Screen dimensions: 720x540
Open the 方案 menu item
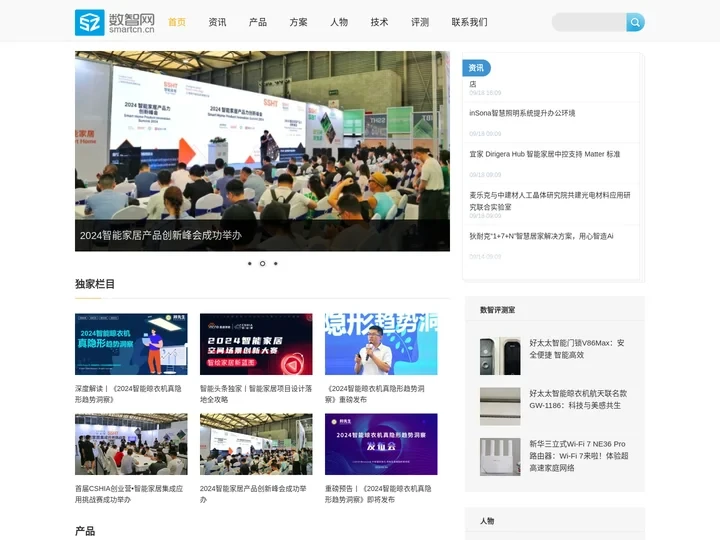click(x=298, y=22)
